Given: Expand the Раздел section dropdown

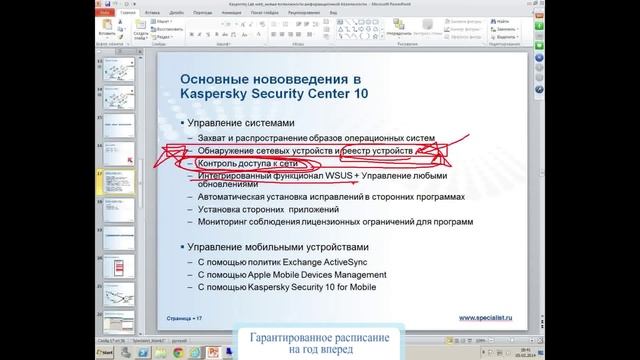Looking at the screenshot, I should tap(162, 37).
